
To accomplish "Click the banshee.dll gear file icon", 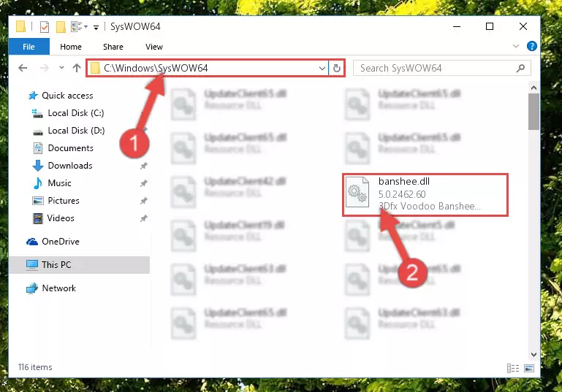I will click(357, 192).
